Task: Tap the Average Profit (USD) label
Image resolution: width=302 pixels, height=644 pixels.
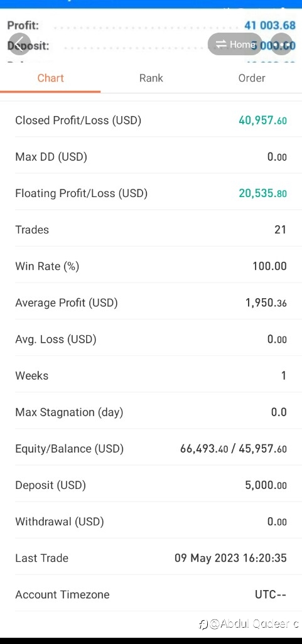Action: pyautogui.click(x=66, y=303)
